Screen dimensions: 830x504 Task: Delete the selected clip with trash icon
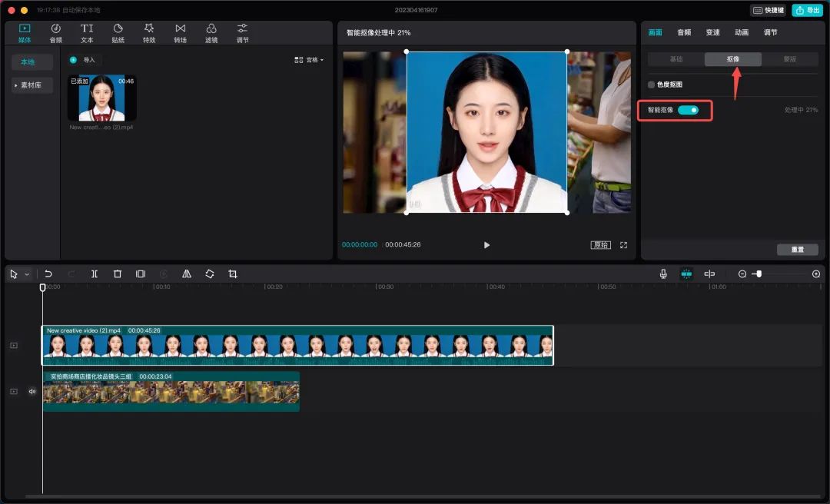pyautogui.click(x=118, y=274)
